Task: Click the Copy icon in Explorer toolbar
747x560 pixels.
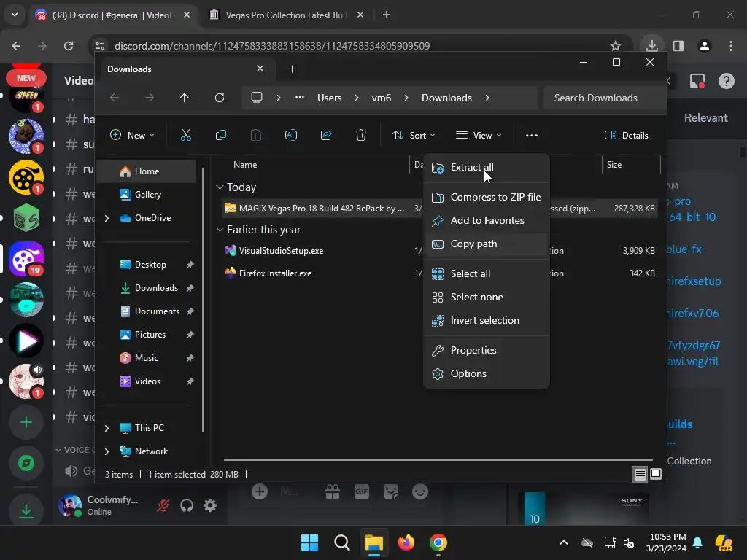Action: (x=220, y=135)
